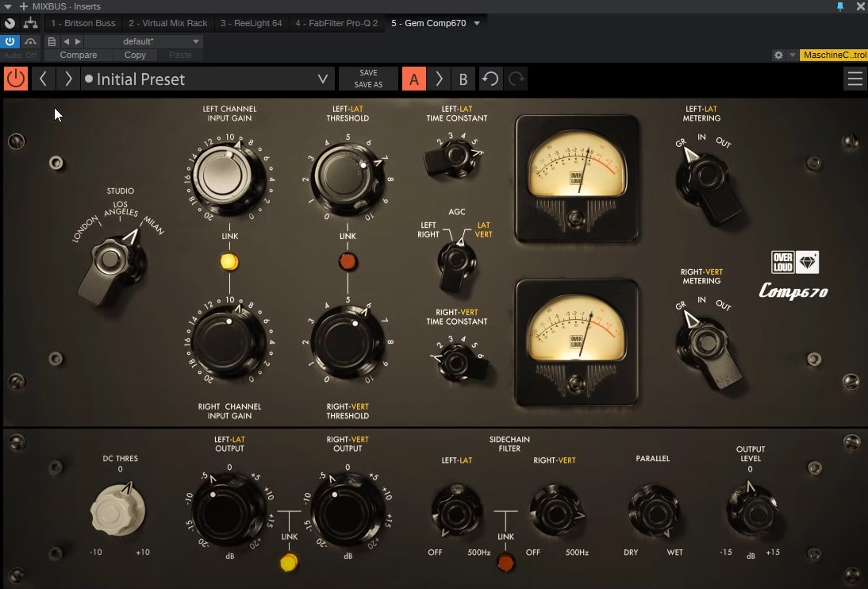Click the redo icon
Screen dimensions: 868x589
517,79
